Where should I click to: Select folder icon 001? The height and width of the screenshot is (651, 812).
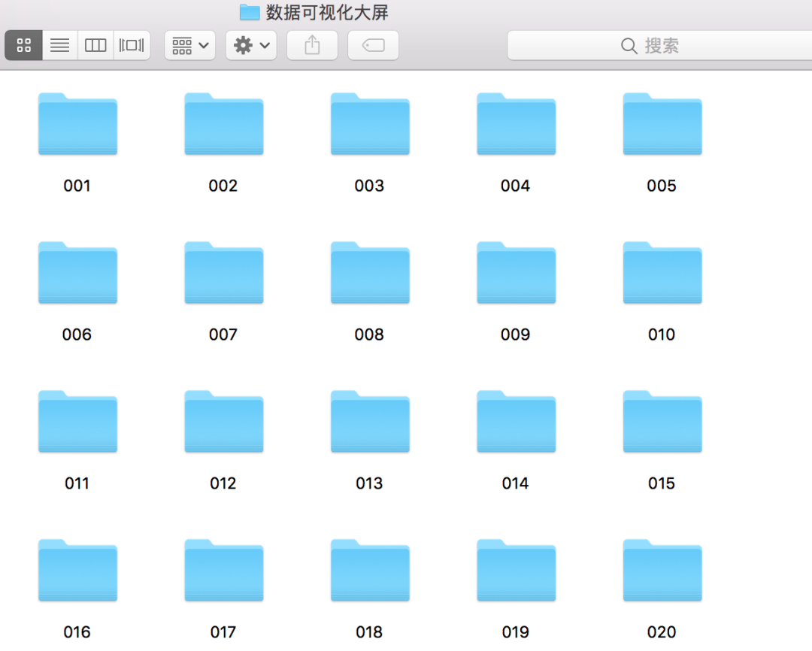point(77,124)
